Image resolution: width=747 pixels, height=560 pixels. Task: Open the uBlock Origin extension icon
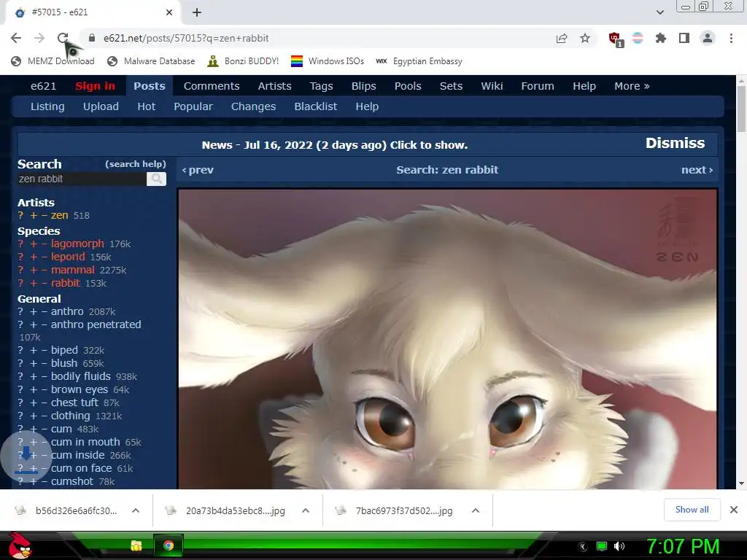coord(615,39)
